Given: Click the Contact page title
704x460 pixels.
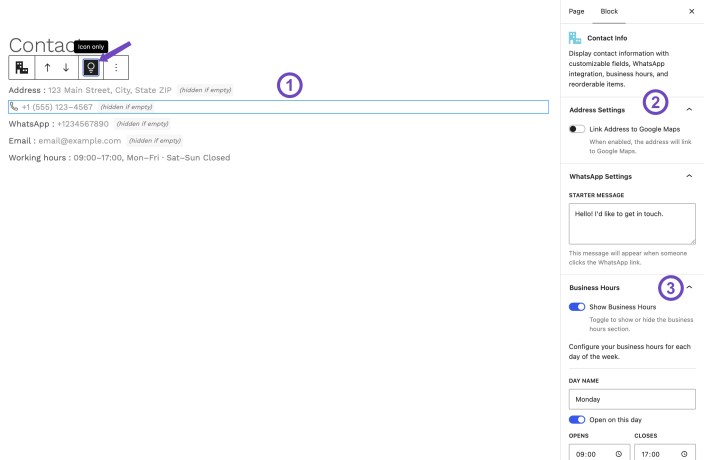Looking at the screenshot, I should pos(44,45).
